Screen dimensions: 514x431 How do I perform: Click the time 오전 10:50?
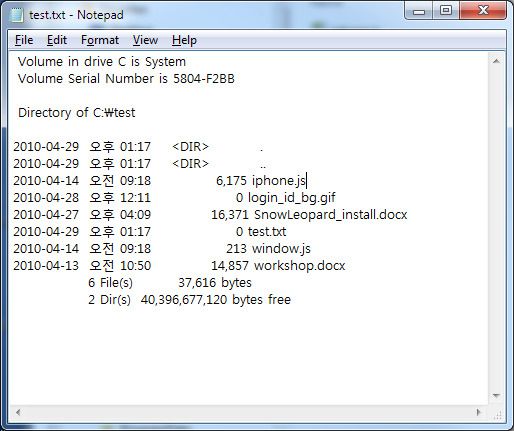[120, 266]
